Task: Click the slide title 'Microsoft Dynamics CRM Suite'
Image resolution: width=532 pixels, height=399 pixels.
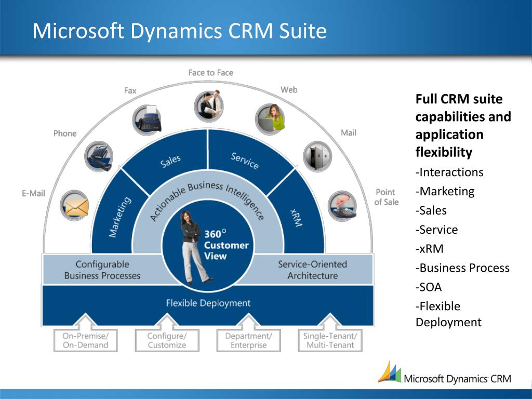Action: [x=179, y=31]
